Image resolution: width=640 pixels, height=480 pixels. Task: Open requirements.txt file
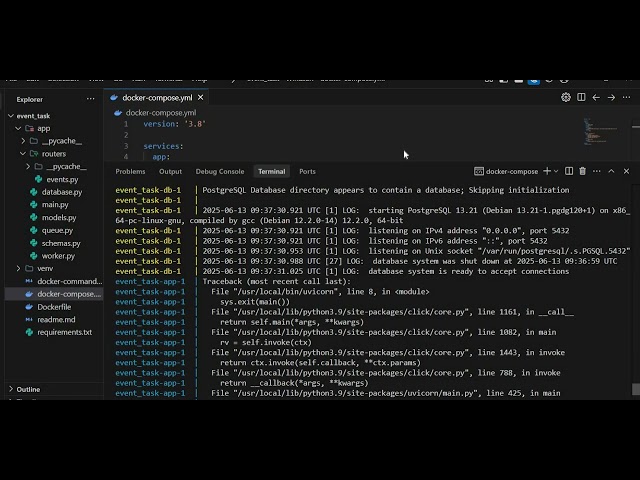64,332
